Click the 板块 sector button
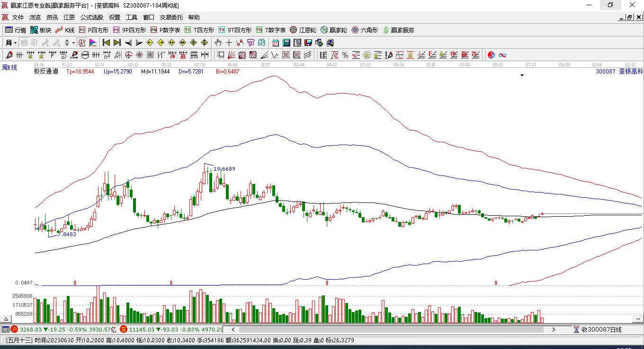The height and width of the screenshot is (349, 644). tap(41, 30)
